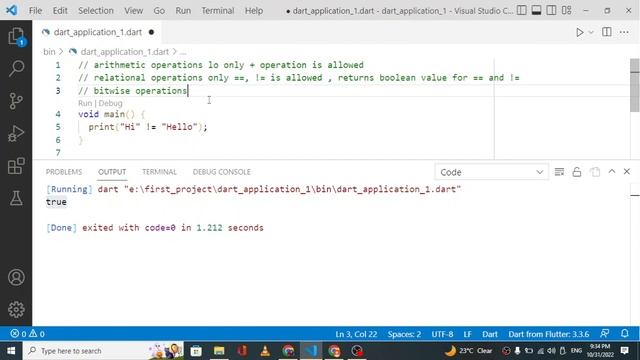Image resolution: width=640 pixels, height=360 pixels.
Task: Change line ending via LF status item
Action: 468,334
